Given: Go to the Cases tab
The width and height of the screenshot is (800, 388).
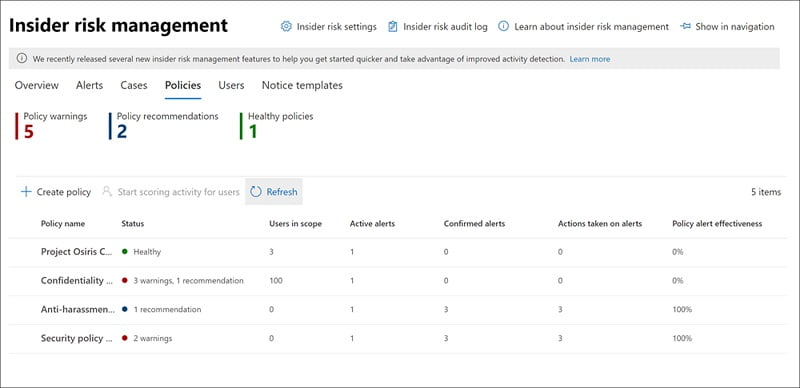Looking at the screenshot, I should 134,85.
